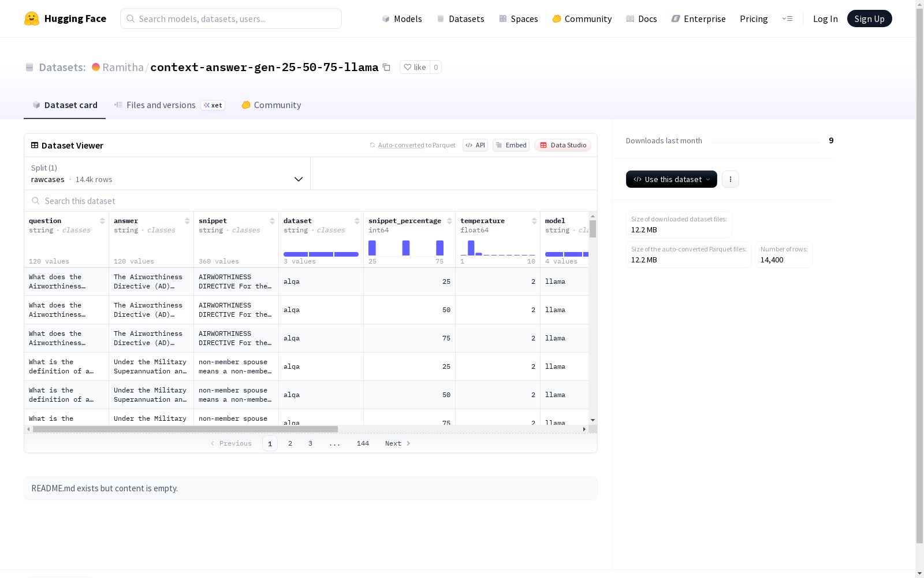Click the Number of rows 14,400 value
Screen dimensions: 924x578
(x=772, y=260)
